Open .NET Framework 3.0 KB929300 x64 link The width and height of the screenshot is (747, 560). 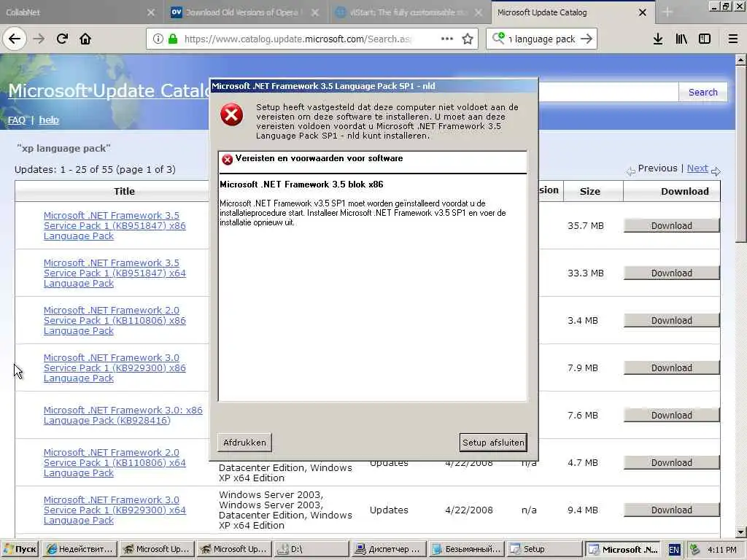tap(115, 510)
